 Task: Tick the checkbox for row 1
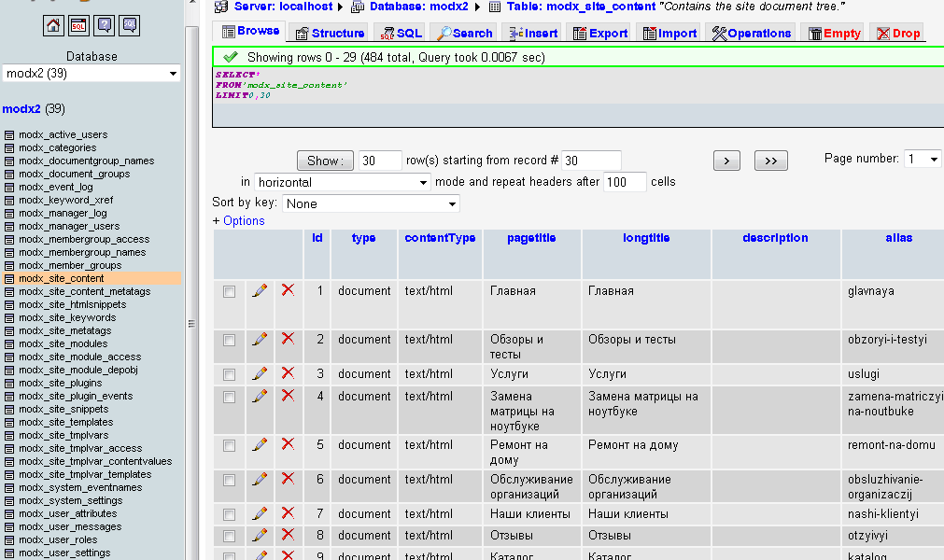pyautogui.click(x=229, y=292)
